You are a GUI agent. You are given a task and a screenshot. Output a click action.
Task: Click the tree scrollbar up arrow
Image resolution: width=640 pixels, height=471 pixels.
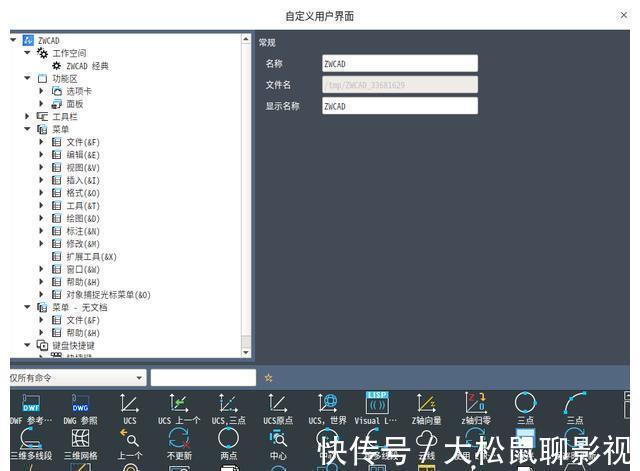246,39
